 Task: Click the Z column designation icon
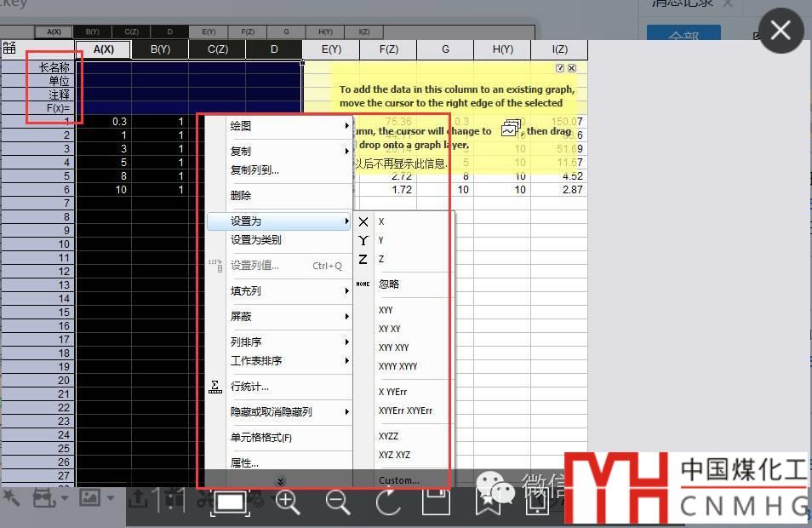pyautogui.click(x=363, y=259)
